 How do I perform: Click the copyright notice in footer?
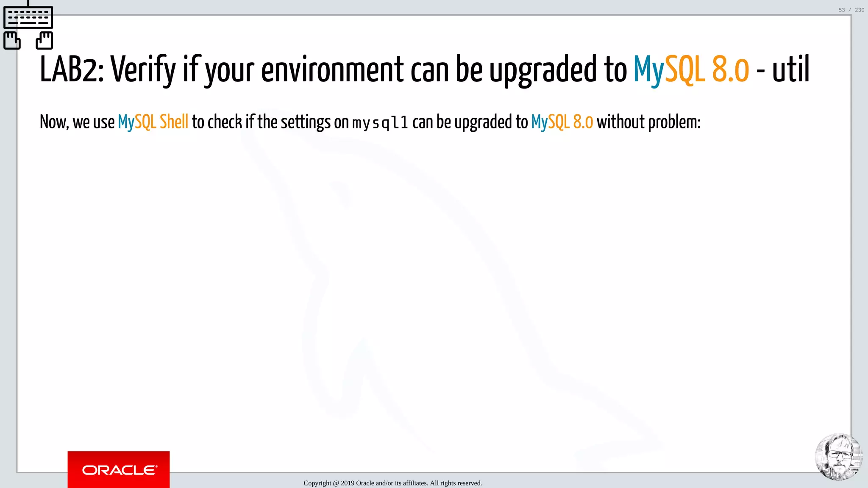[393, 483]
